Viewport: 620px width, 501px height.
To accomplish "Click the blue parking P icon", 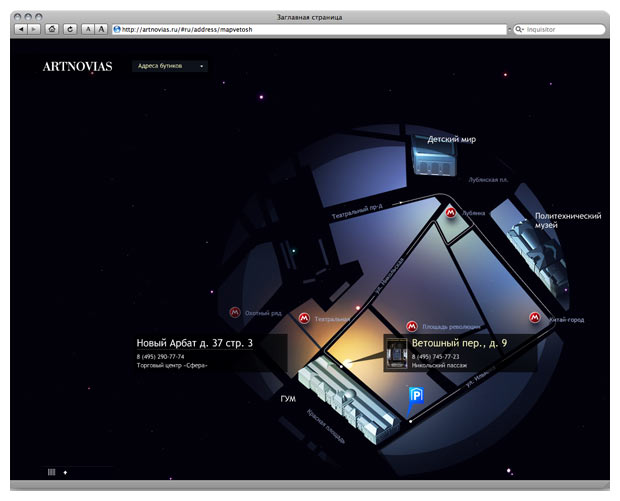I will (x=417, y=397).
